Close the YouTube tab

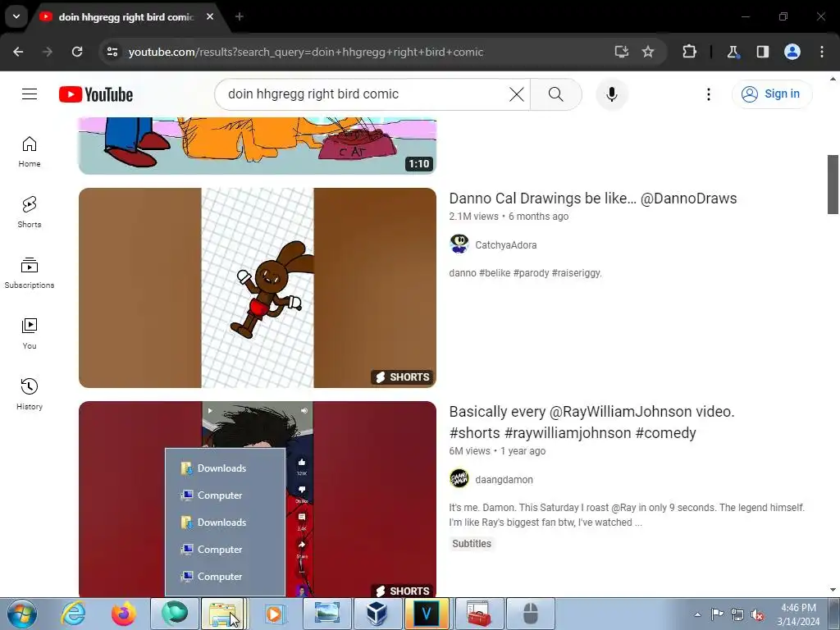[210, 16]
